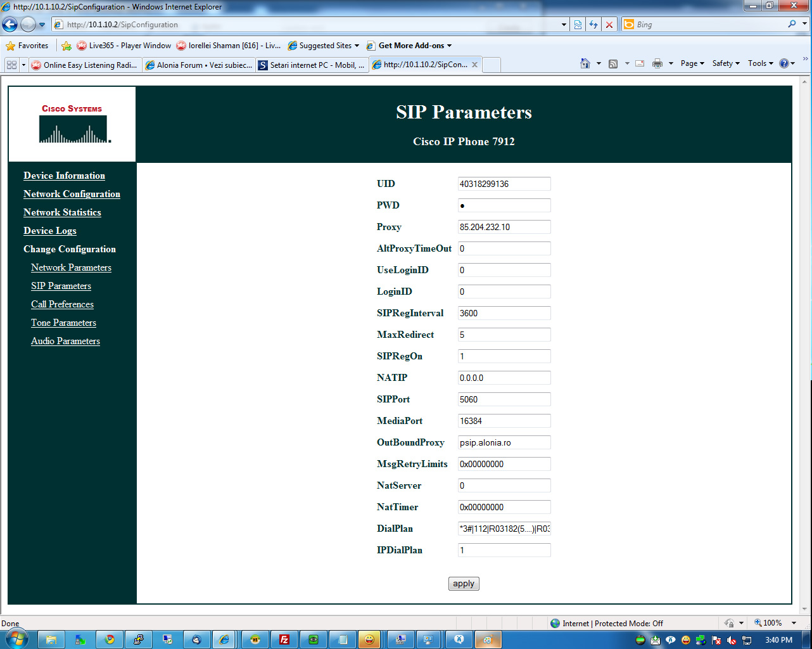Screen dimensions: 812x649
Task: Open Device Logs link
Action: [50, 231]
